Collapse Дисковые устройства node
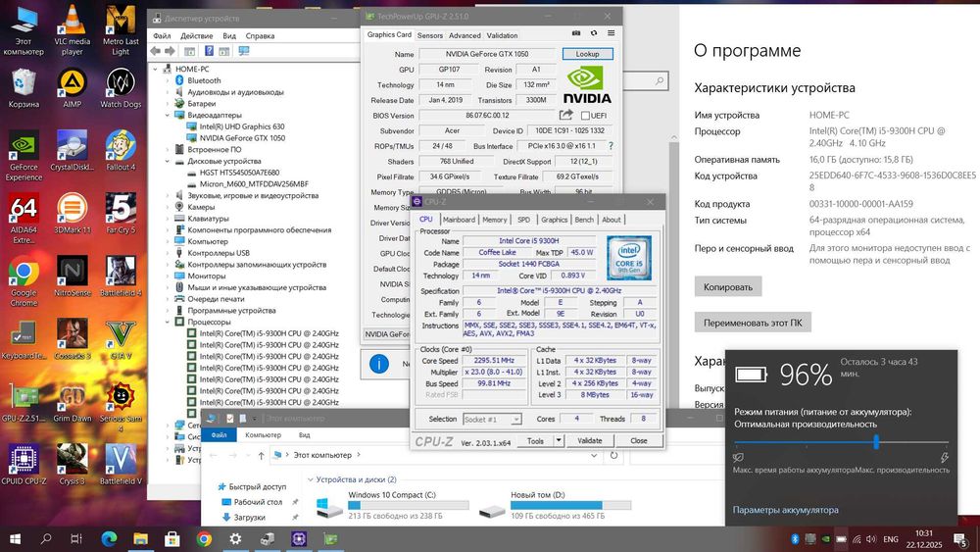980x552 pixels. [x=168, y=162]
